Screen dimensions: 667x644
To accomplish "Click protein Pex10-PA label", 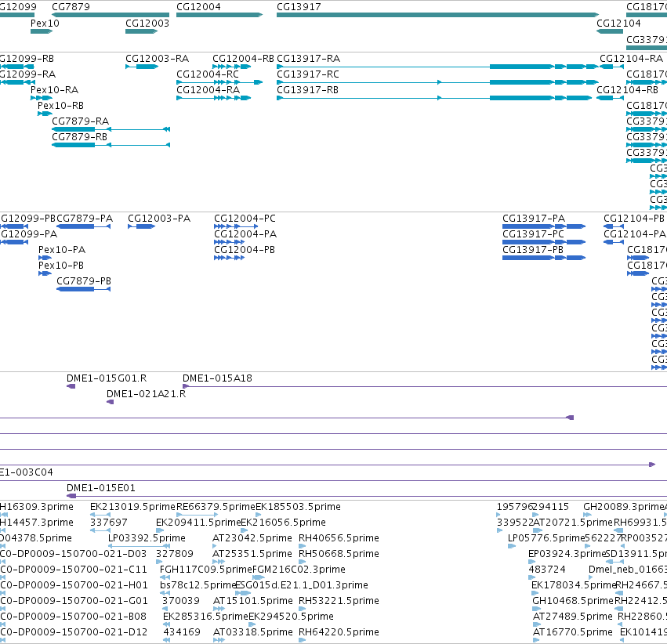I will click(x=62, y=250).
